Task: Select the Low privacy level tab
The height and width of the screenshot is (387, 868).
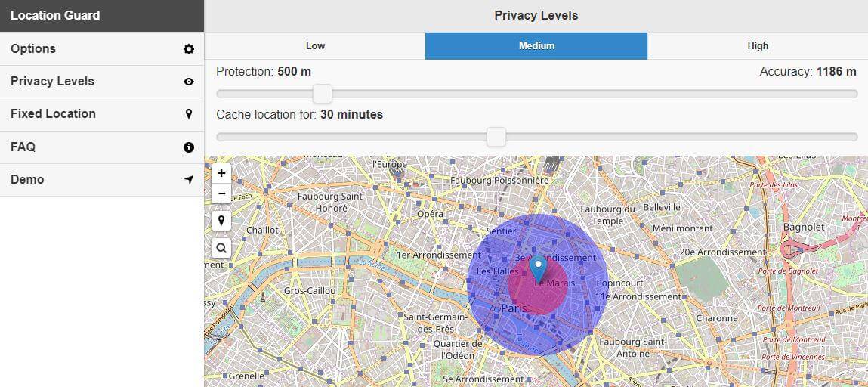Action: tap(315, 46)
